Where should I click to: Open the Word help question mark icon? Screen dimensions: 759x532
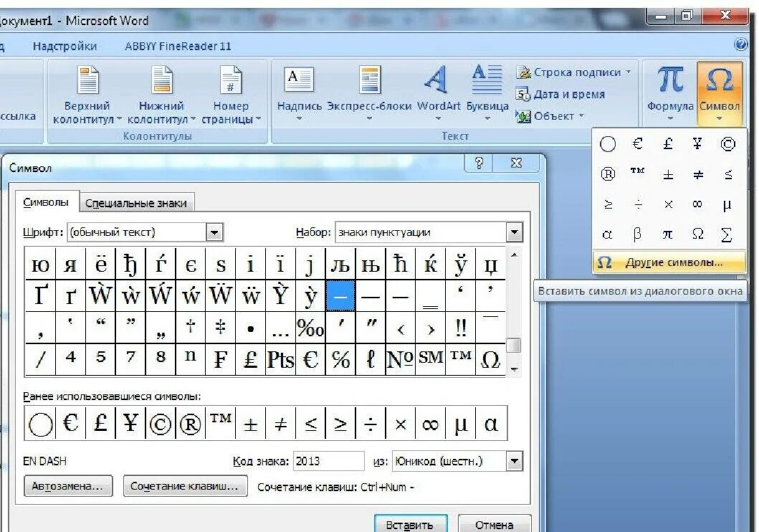tap(740, 44)
